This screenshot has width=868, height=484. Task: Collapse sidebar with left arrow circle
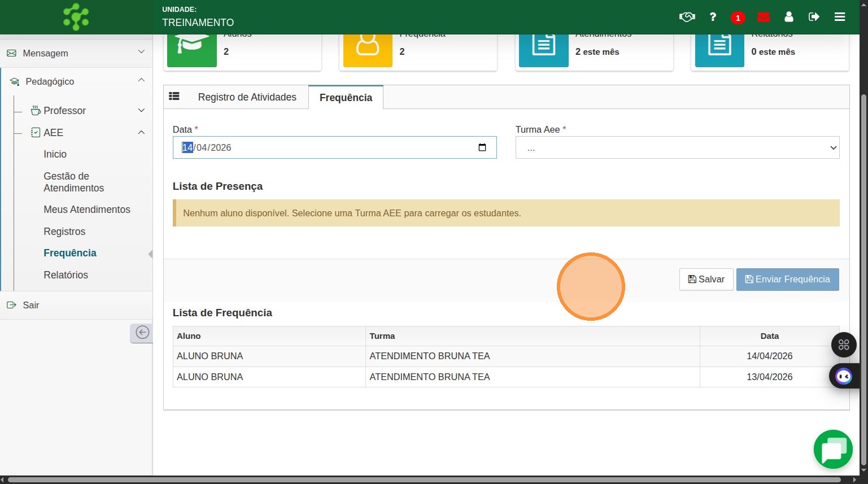[142, 333]
